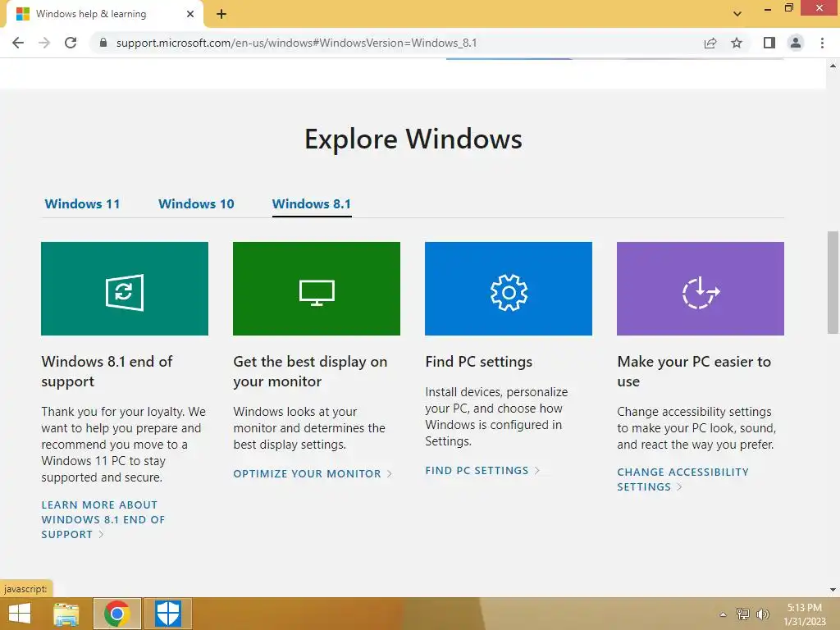View site security lock info
This screenshot has width=840, height=630.
(x=103, y=43)
